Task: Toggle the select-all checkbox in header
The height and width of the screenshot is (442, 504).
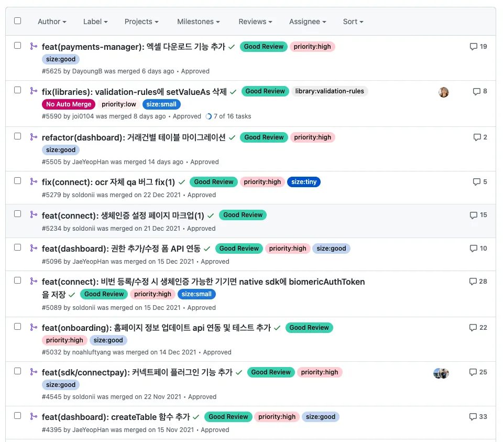Action: point(18,21)
